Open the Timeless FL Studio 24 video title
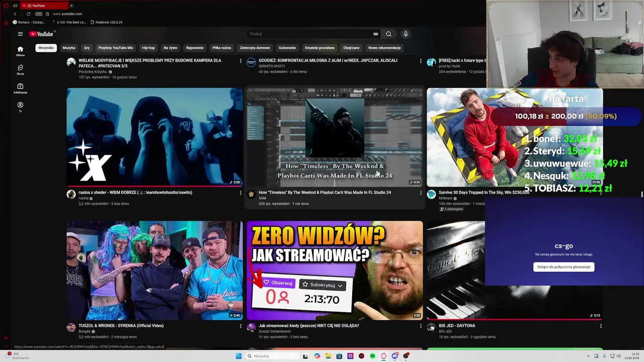The image size is (644, 362). (325, 193)
